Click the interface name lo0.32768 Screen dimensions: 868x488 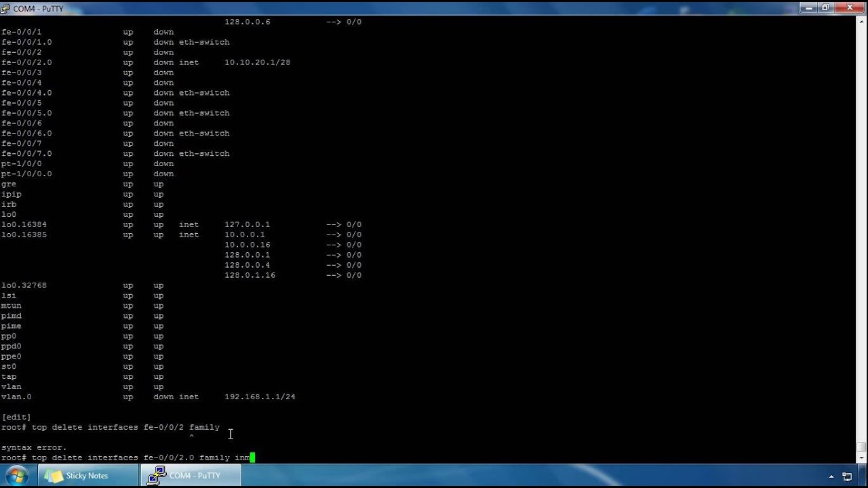24,285
